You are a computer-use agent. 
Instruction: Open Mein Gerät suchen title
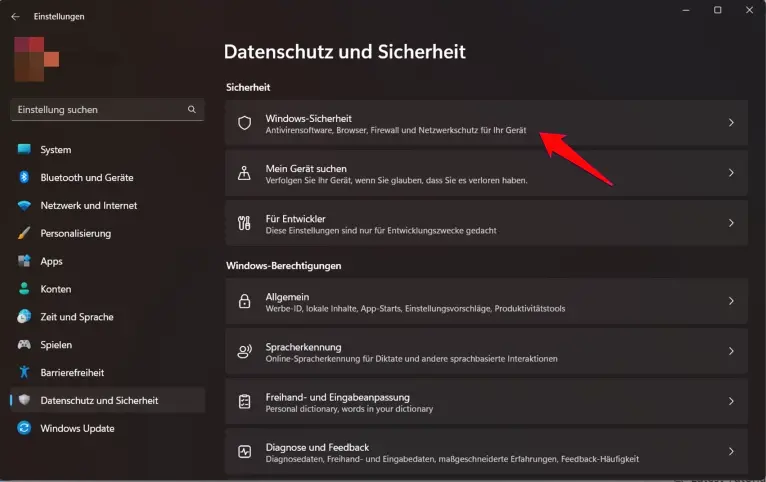(306, 168)
